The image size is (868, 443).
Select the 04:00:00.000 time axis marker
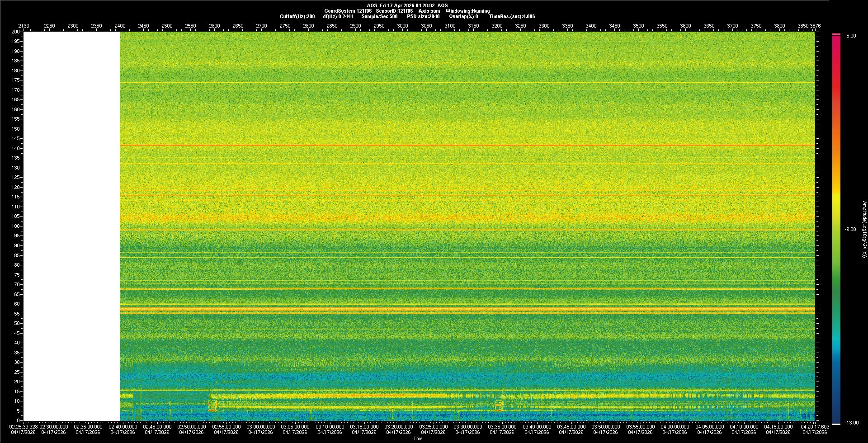point(675,426)
